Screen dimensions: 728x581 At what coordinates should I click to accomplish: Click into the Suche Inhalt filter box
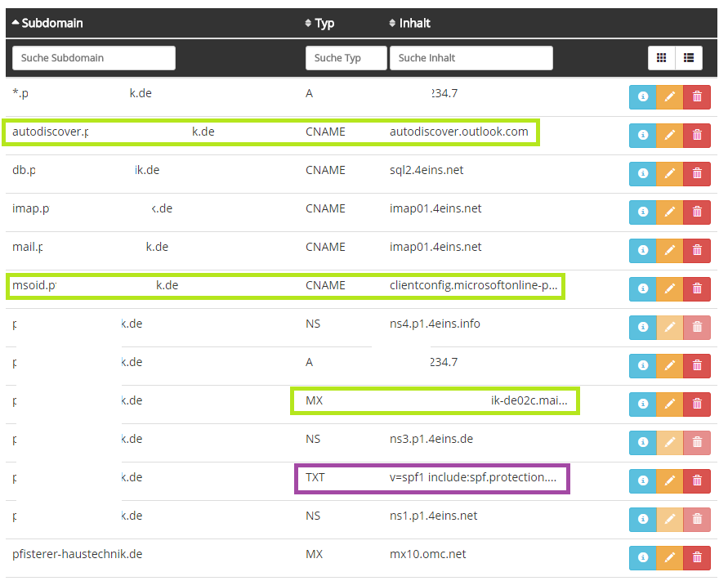pyautogui.click(x=471, y=58)
